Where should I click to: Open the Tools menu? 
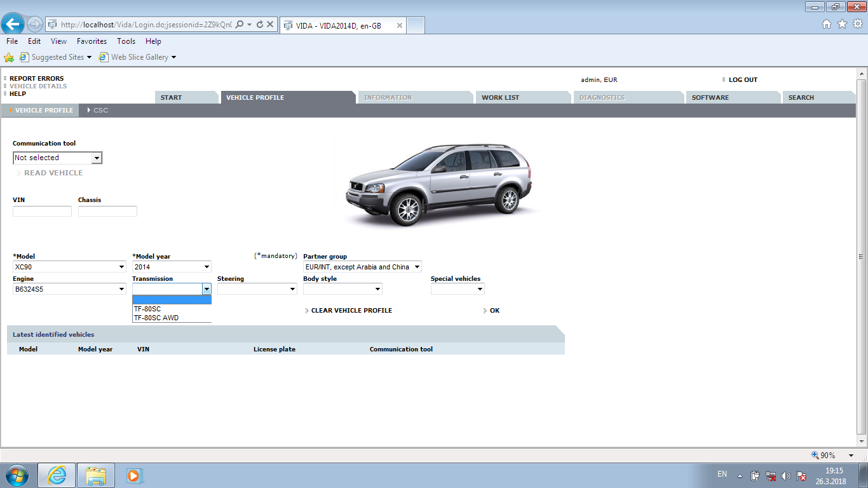point(126,41)
